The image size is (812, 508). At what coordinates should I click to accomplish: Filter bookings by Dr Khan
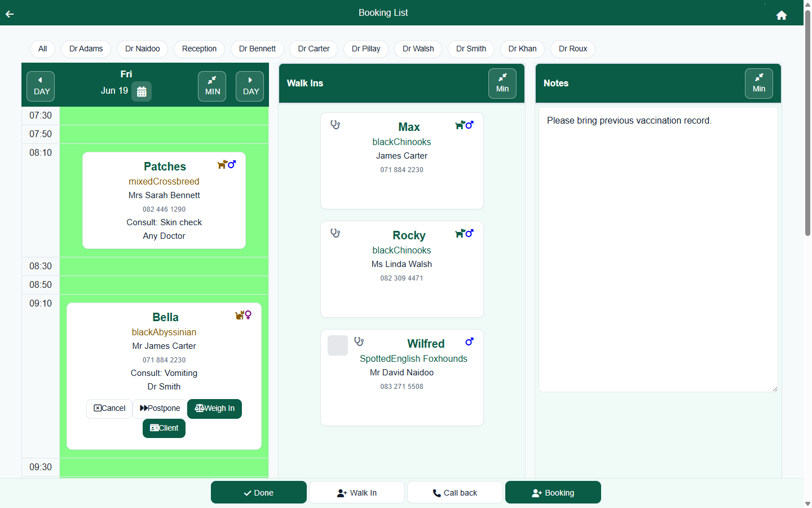(523, 49)
